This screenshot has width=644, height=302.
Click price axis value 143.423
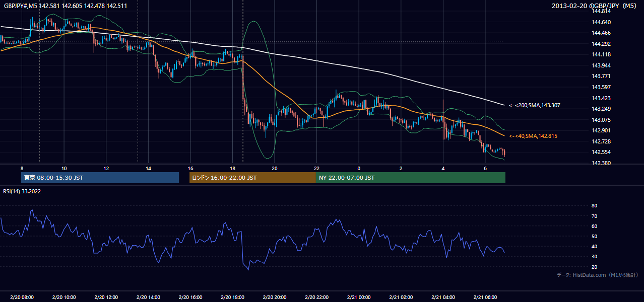[x=601, y=98]
